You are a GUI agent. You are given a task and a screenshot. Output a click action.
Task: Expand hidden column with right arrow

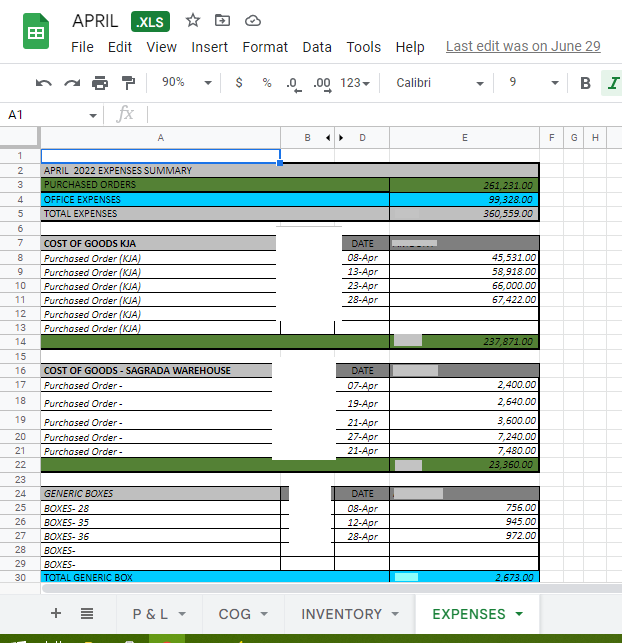pyautogui.click(x=341, y=138)
